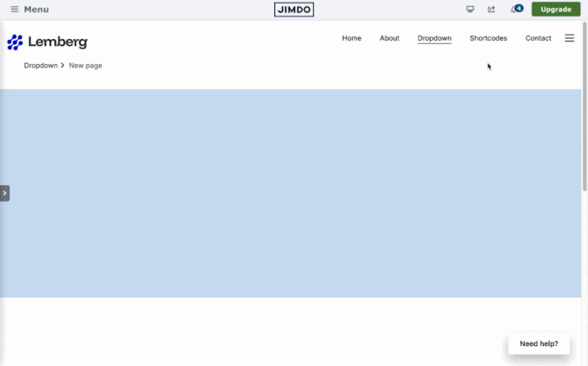
Task: Click the vertical scrollbar thumb
Action: [585, 106]
